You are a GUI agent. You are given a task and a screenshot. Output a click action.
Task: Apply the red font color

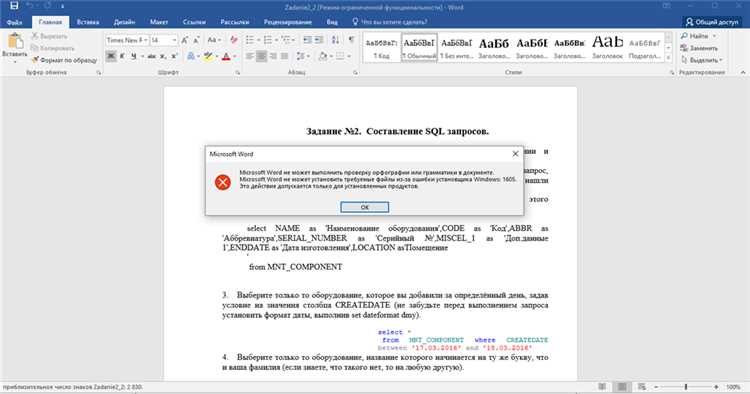pyautogui.click(x=226, y=56)
